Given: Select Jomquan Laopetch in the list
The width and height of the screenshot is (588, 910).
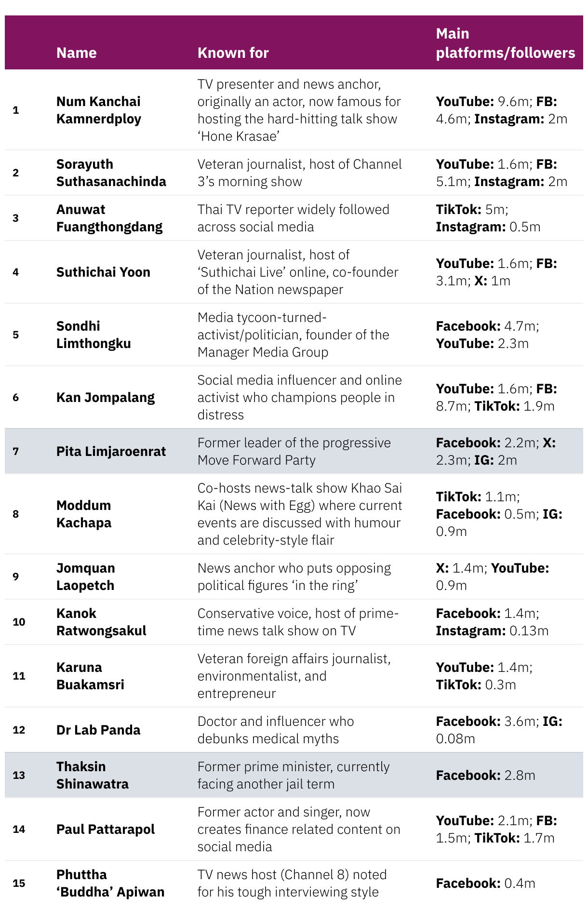Looking at the screenshot, I should [85, 576].
